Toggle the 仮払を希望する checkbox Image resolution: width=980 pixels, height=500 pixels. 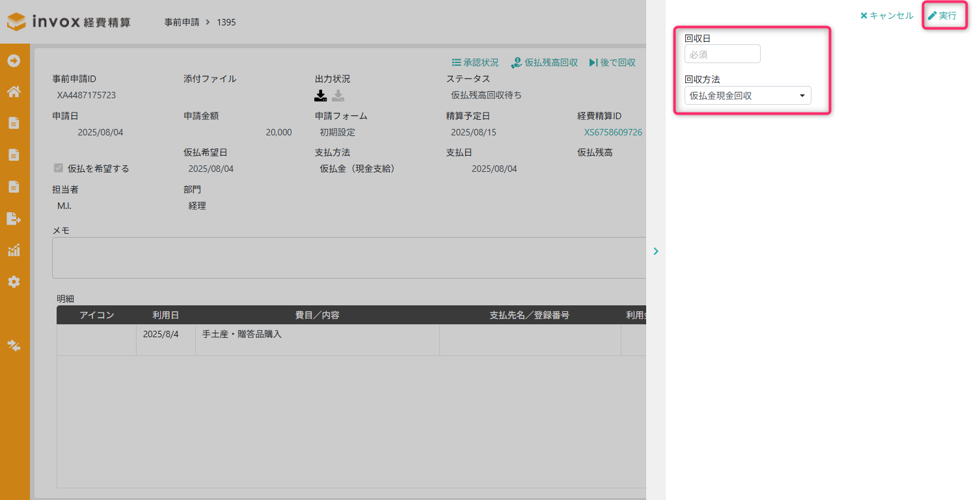pyautogui.click(x=59, y=168)
